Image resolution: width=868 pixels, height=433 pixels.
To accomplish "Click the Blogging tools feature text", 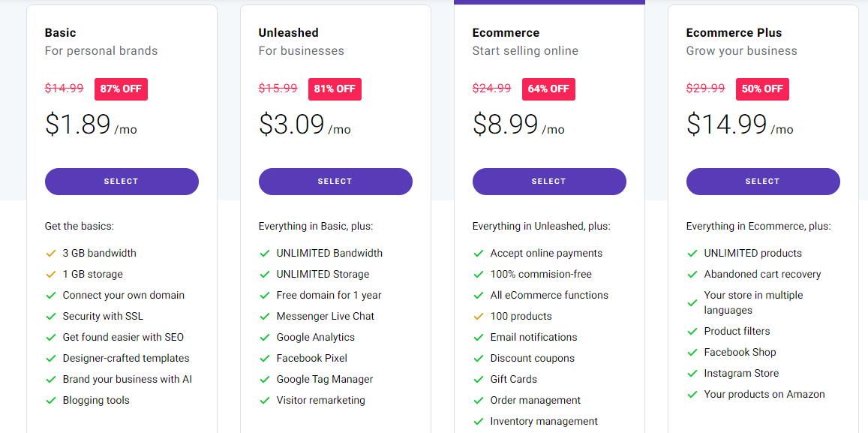I will pos(96,401).
